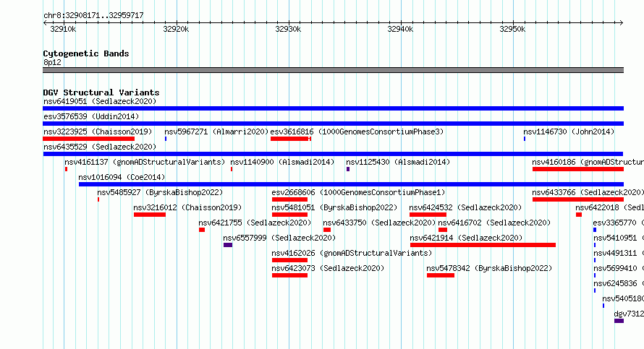Select the nsv5410951 variant label
Screen dimensions: 644x349
619,238
